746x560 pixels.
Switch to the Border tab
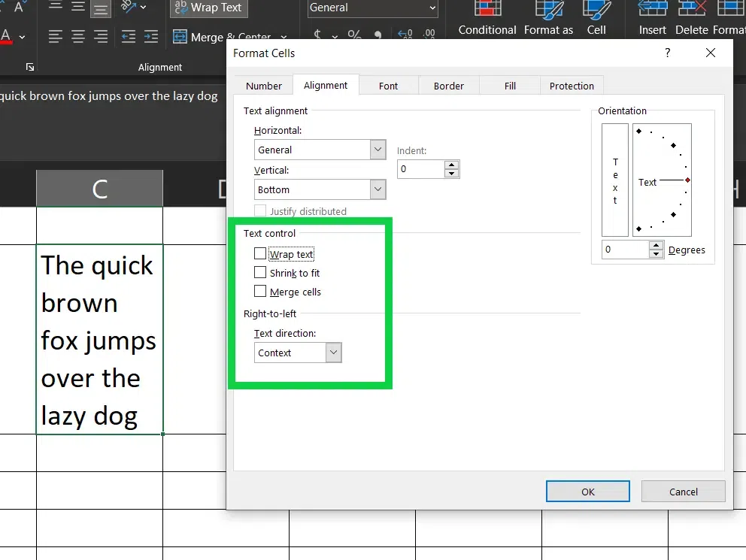tap(449, 86)
